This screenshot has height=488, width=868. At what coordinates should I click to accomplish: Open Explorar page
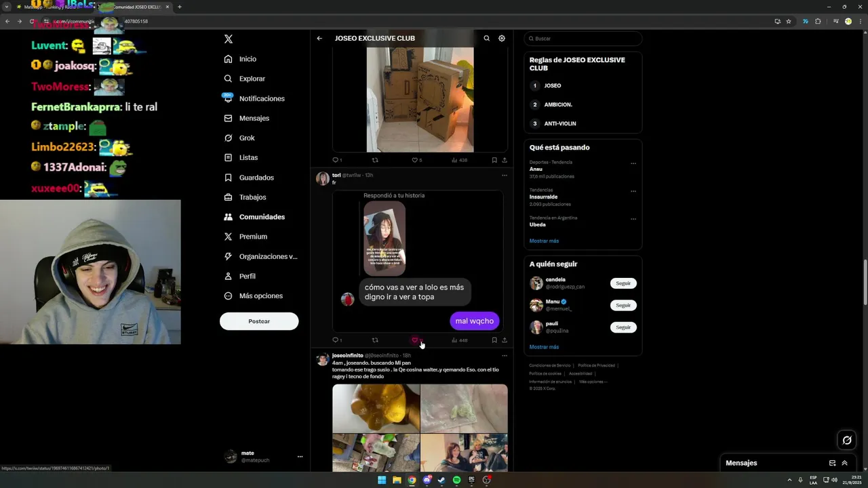(x=245, y=79)
